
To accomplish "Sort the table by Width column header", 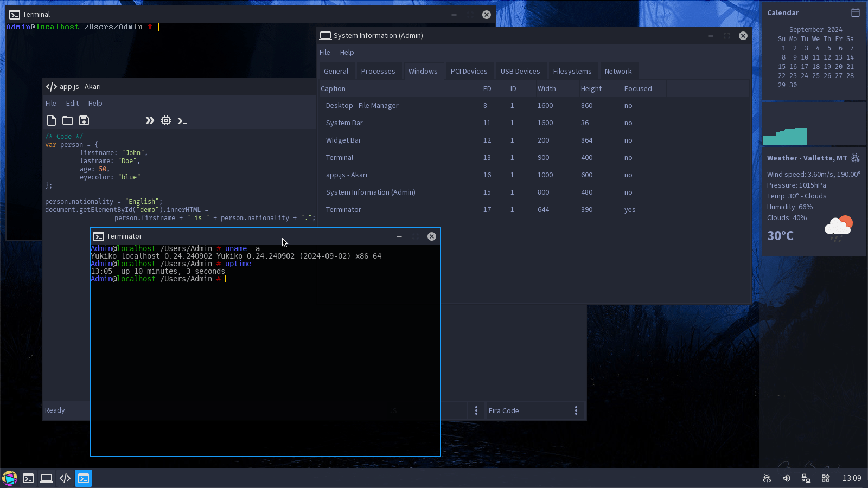I will [x=546, y=88].
